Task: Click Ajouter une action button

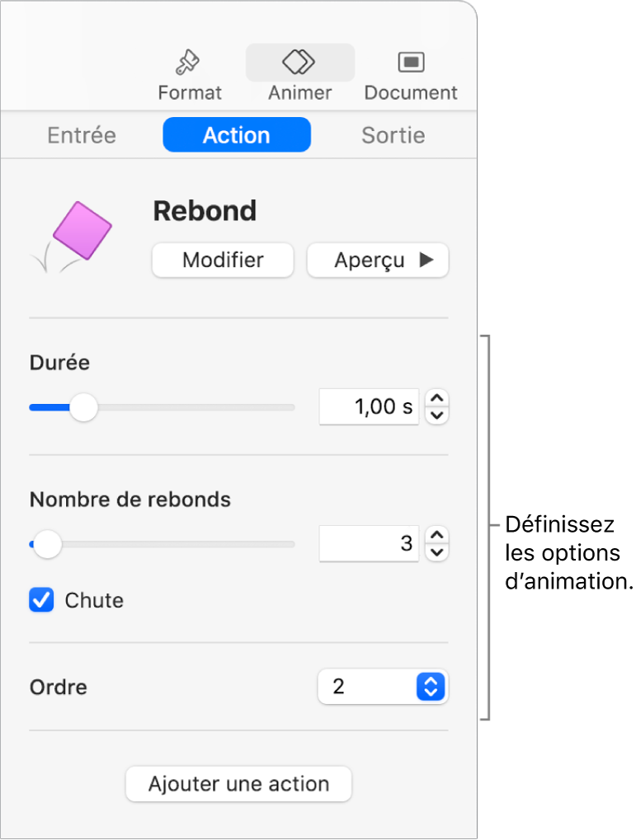Action: click(x=238, y=784)
